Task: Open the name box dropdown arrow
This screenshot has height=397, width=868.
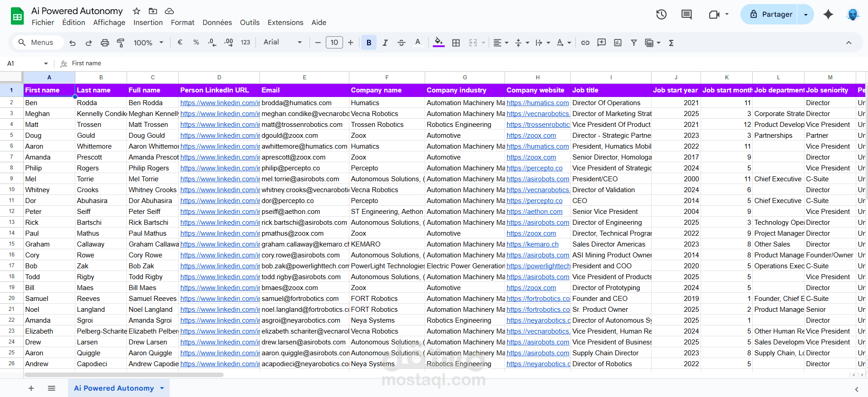Action: [46, 63]
